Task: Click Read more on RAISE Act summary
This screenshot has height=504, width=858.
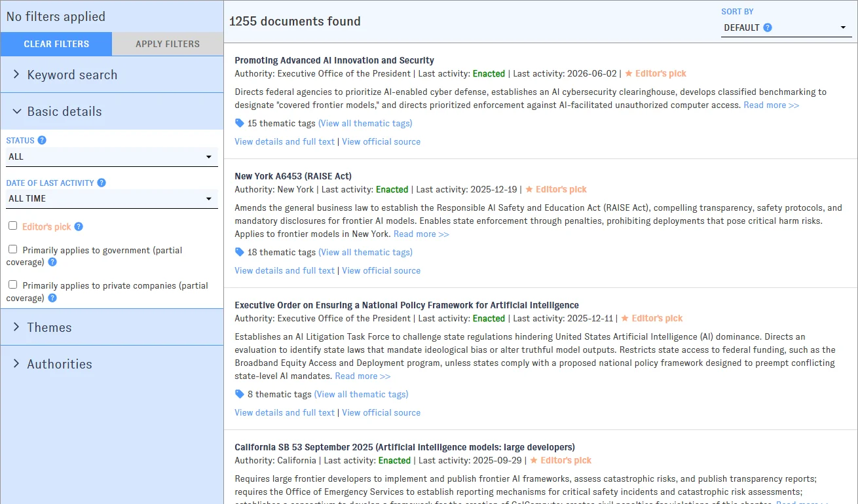Action: (x=421, y=234)
